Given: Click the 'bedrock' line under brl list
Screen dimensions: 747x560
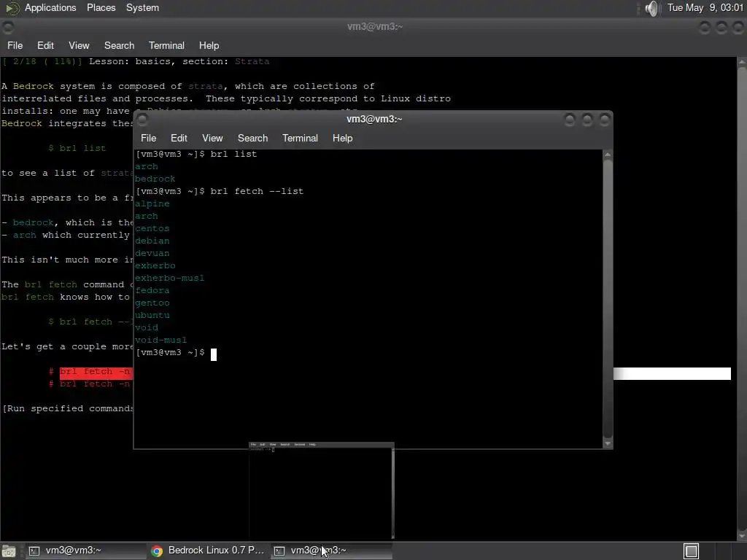Looking at the screenshot, I should click(x=155, y=179).
